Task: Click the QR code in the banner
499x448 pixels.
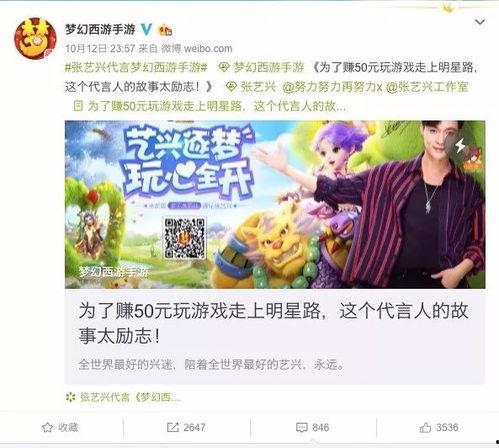Action: (184, 238)
